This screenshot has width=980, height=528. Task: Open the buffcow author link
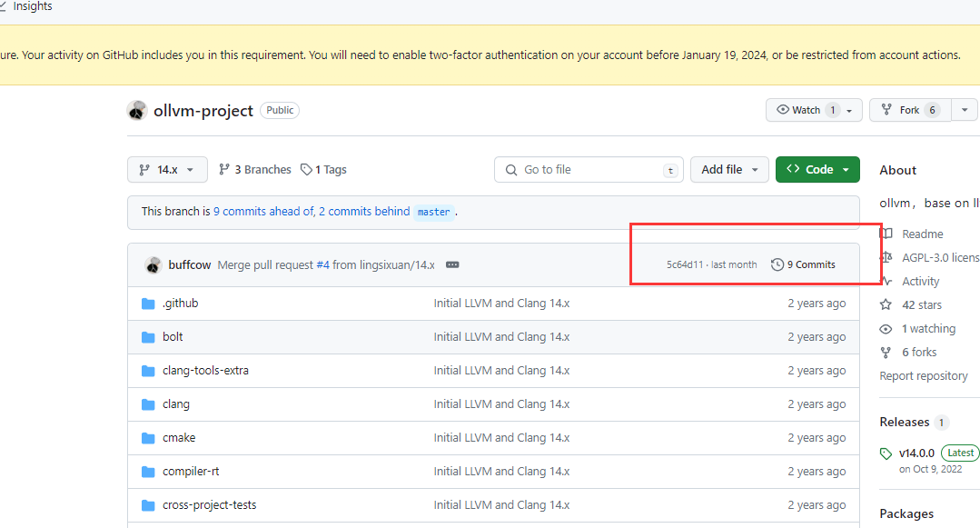[190, 265]
